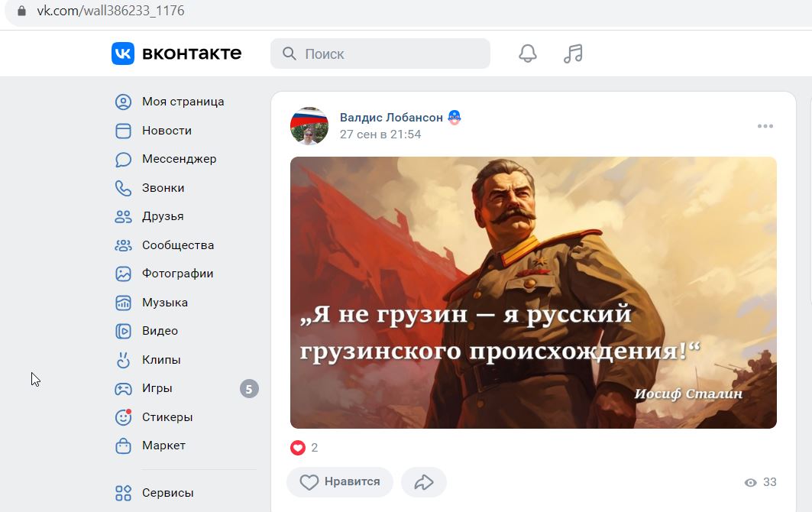Click the VK logo icon
This screenshot has height=512, width=812.
(123, 53)
